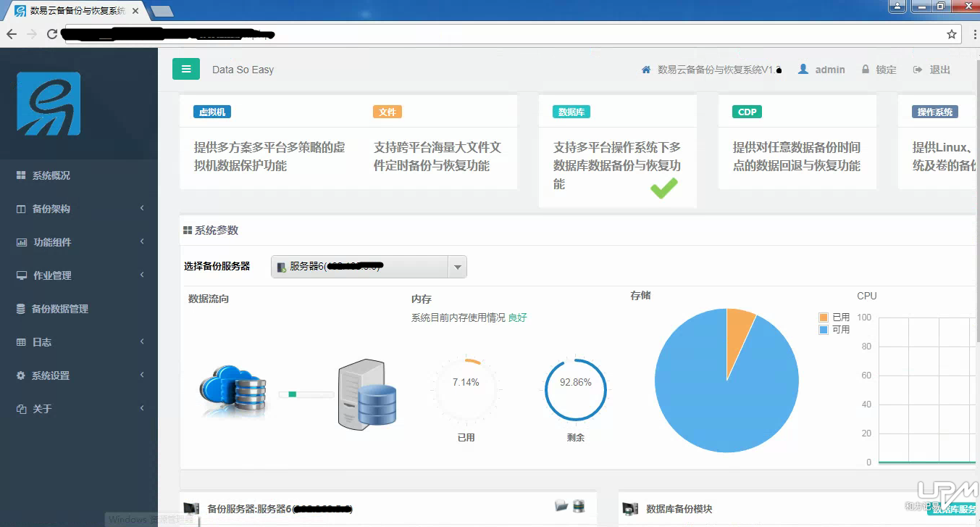Click the green checkmark on 数据库 card

tap(664, 187)
